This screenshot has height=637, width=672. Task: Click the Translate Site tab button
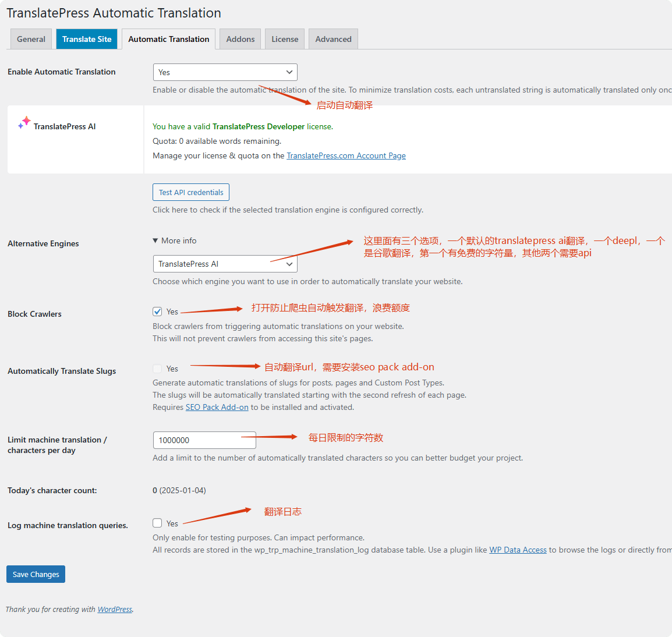[87, 39]
